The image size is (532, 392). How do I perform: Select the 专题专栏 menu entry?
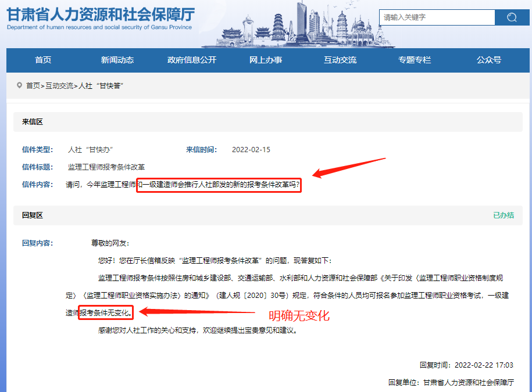pyautogui.click(x=414, y=60)
